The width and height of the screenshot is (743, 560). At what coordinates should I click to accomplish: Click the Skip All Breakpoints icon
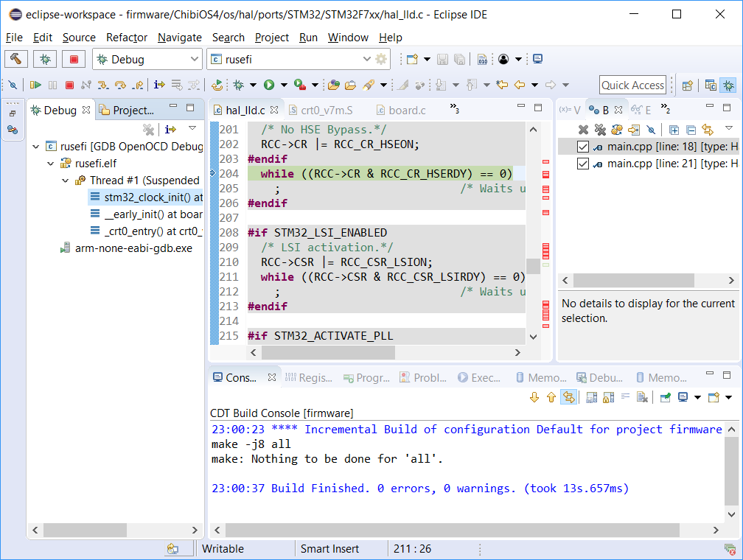tap(12, 85)
